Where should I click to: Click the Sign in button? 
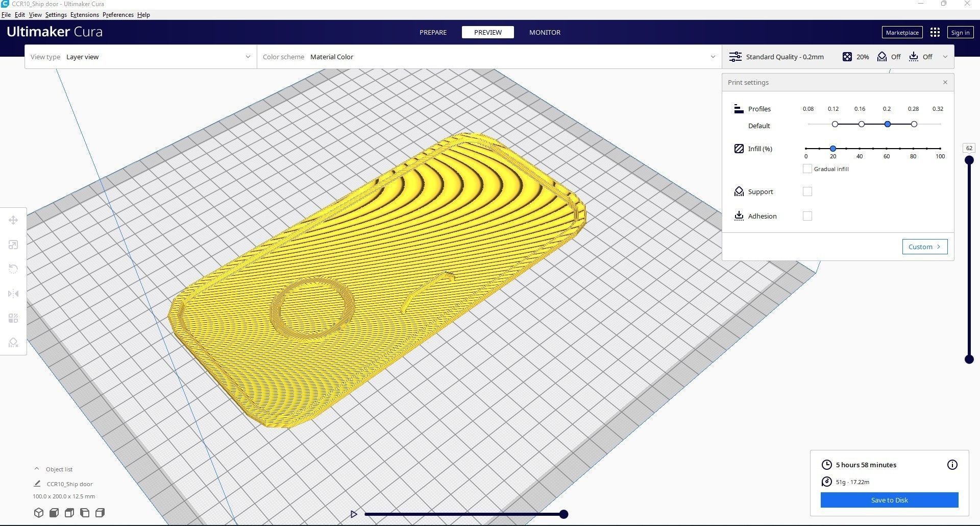click(x=960, y=32)
